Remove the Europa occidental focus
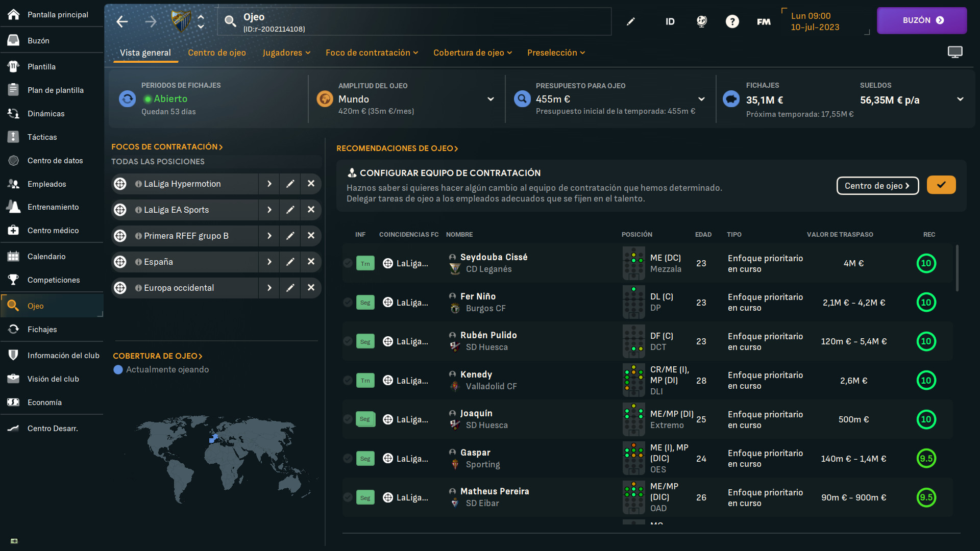This screenshot has height=551, width=980. [311, 288]
